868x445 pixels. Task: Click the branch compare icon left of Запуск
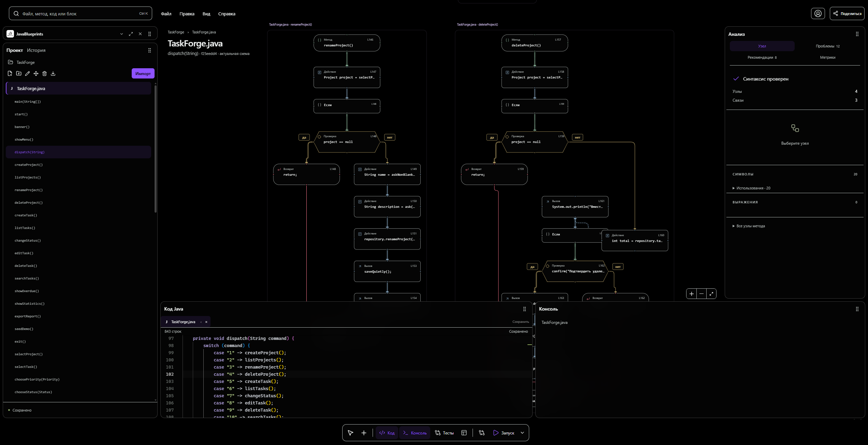point(482,433)
